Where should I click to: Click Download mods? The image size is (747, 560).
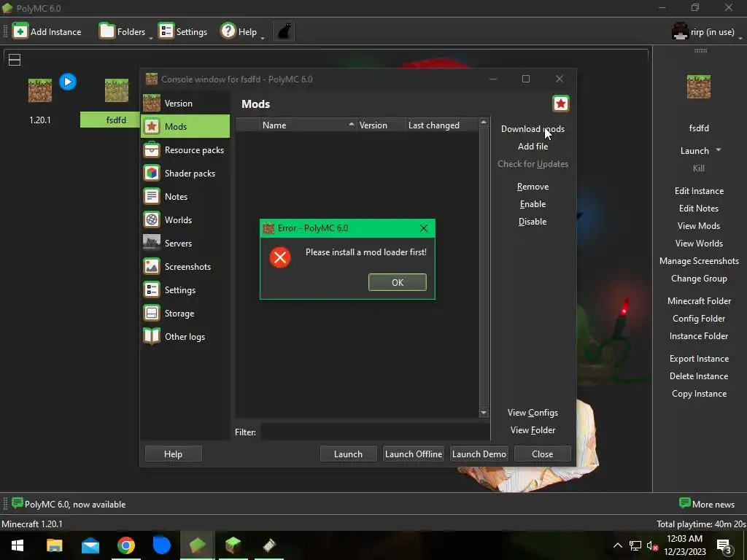(533, 129)
